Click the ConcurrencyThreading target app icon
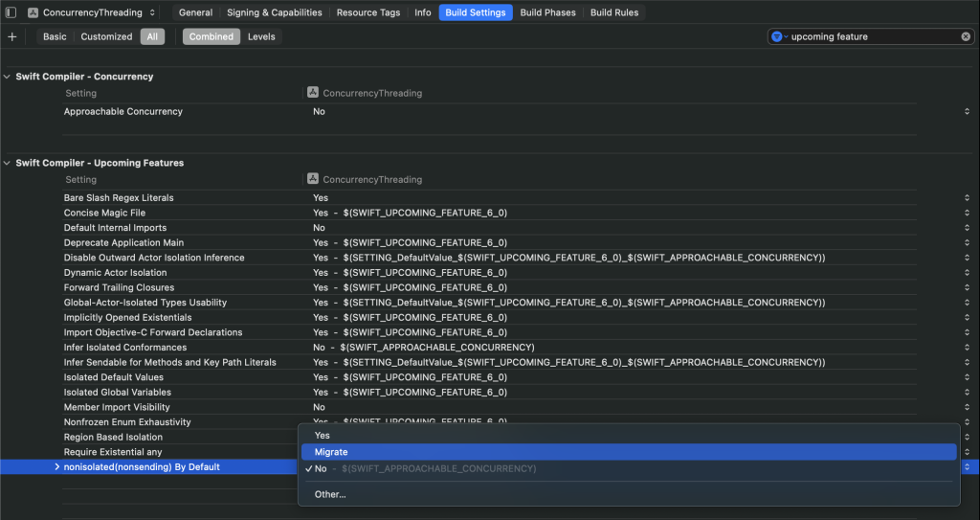Image resolution: width=980 pixels, height=520 pixels. [x=33, y=12]
